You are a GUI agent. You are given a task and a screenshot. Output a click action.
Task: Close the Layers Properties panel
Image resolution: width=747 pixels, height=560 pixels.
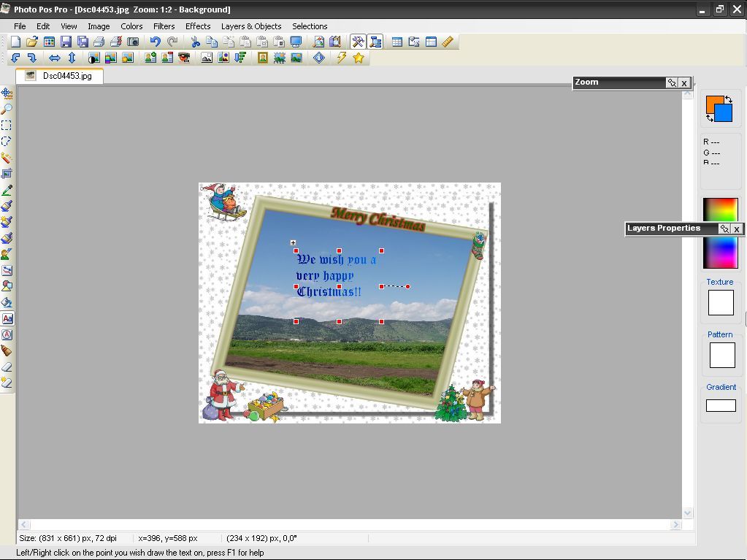(737, 229)
